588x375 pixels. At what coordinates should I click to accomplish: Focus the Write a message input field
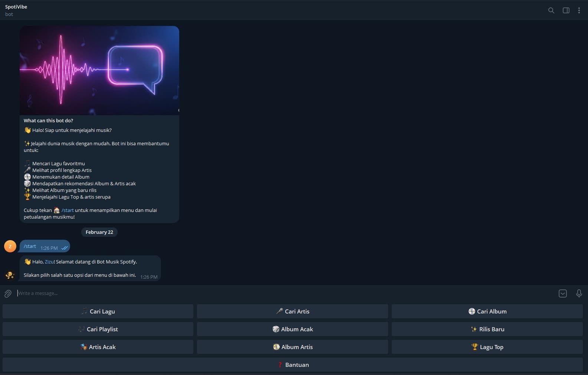[x=282, y=293]
